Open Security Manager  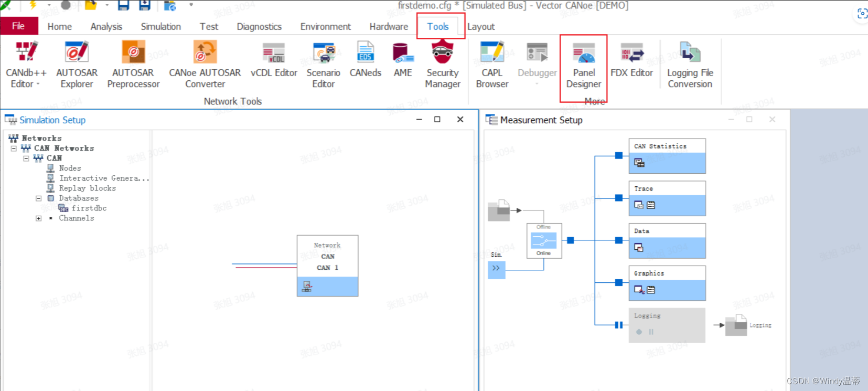[x=443, y=64]
